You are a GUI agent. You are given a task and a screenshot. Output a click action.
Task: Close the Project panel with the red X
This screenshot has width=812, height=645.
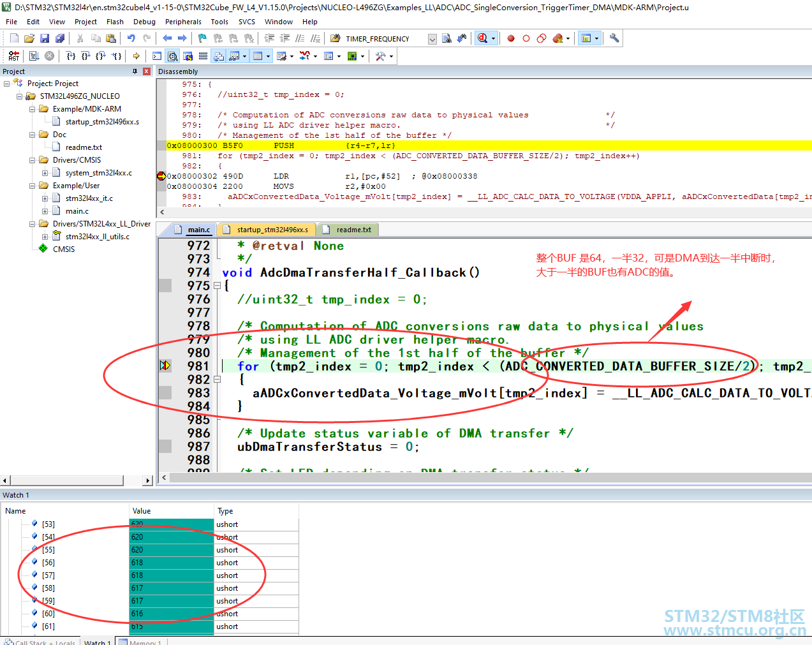point(147,71)
